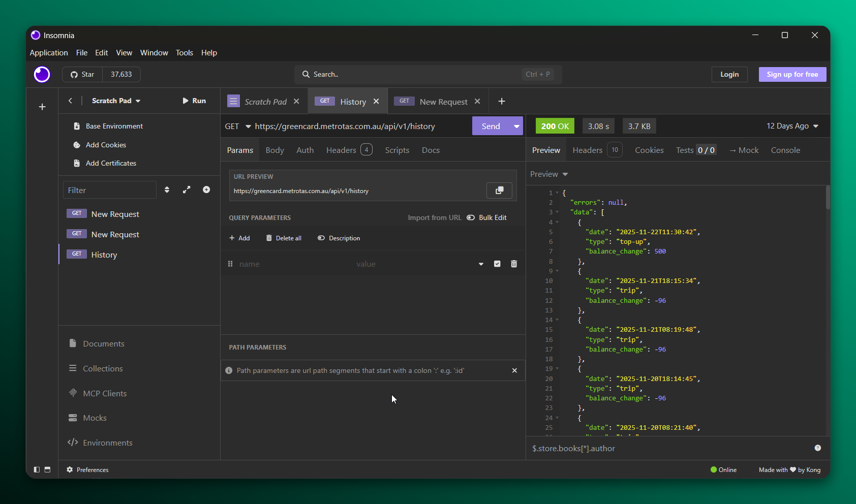This screenshot has height=504, width=856.
Task: Toggle the Description column display
Action: (x=339, y=238)
